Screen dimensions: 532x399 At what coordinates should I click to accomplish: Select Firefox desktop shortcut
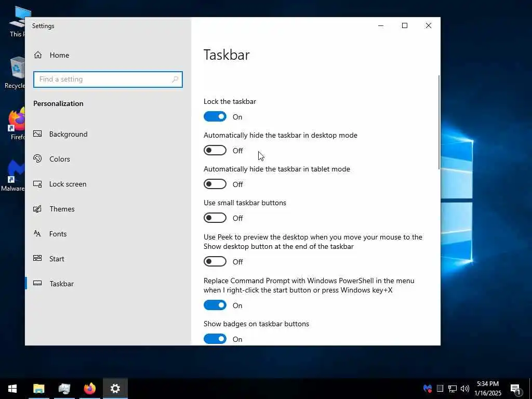pos(16,124)
